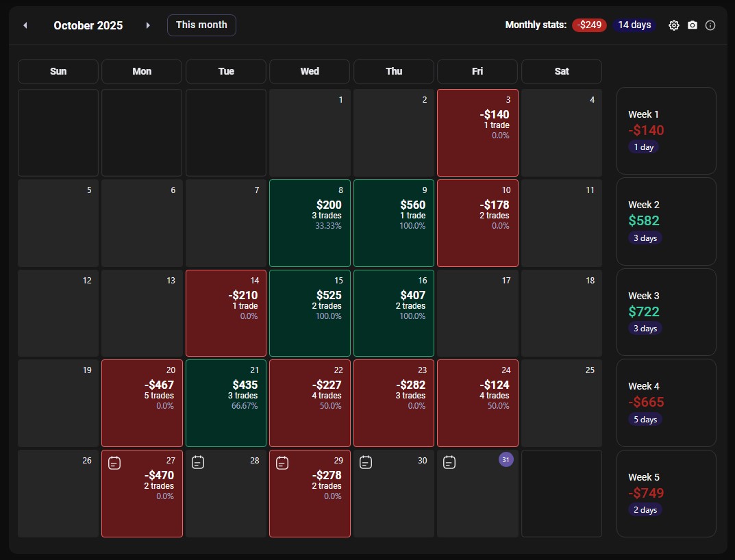This screenshot has height=560, width=735.
Task: Click the 5 trades label on October 20
Action: point(159,396)
